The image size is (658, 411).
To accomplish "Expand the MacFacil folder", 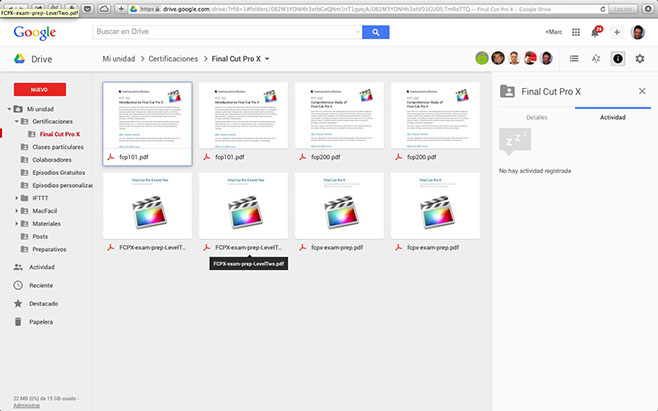I will (x=16, y=211).
